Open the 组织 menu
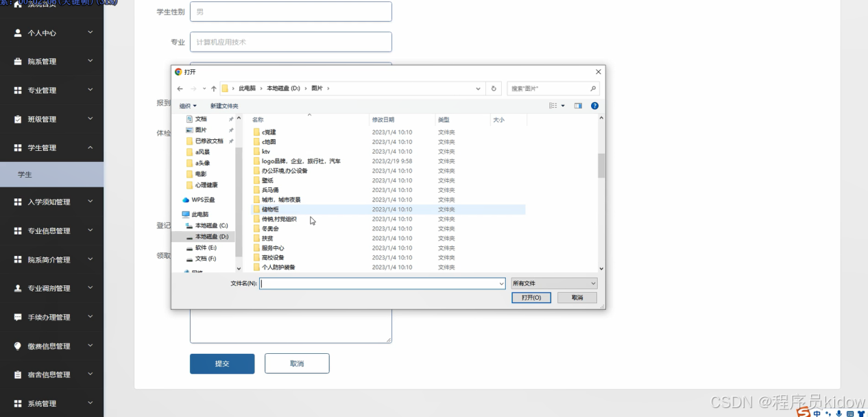The image size is (868, 417). pyautogui.click(x=188, y=106)
